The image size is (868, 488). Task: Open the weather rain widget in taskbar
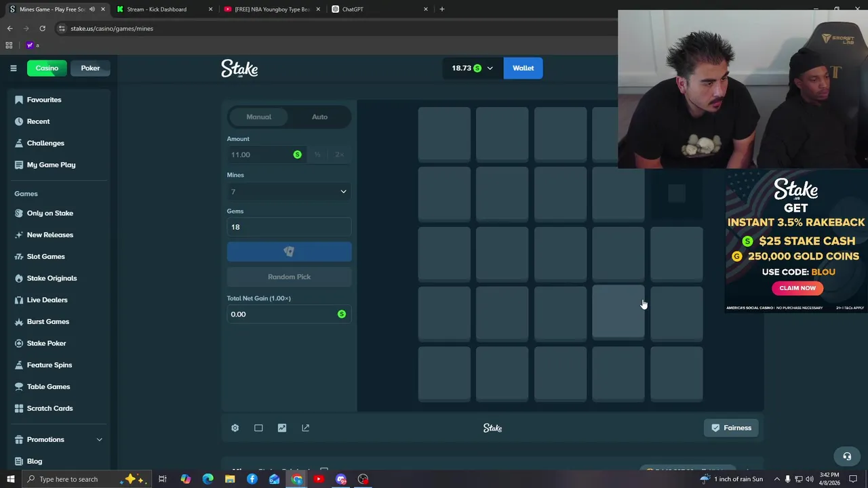731,479
